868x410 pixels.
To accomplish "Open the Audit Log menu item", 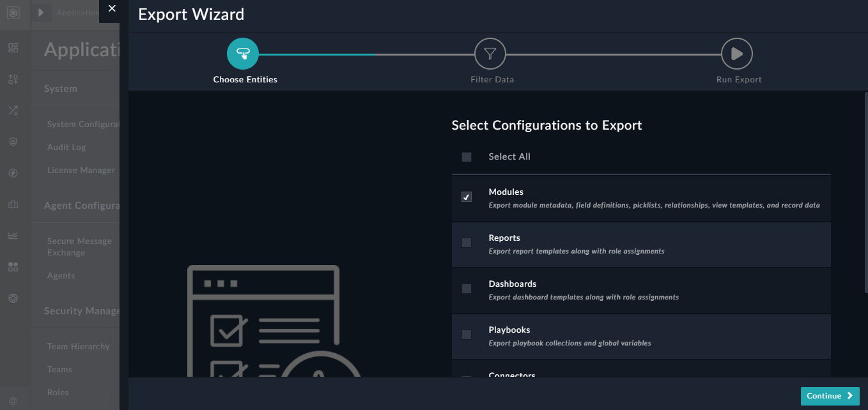I will [65, 147].
